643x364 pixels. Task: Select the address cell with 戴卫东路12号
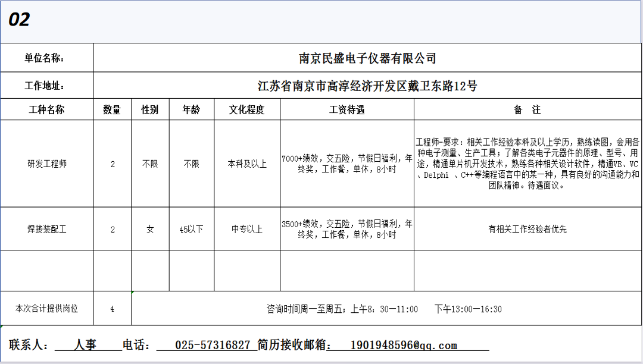coord(367,86)
